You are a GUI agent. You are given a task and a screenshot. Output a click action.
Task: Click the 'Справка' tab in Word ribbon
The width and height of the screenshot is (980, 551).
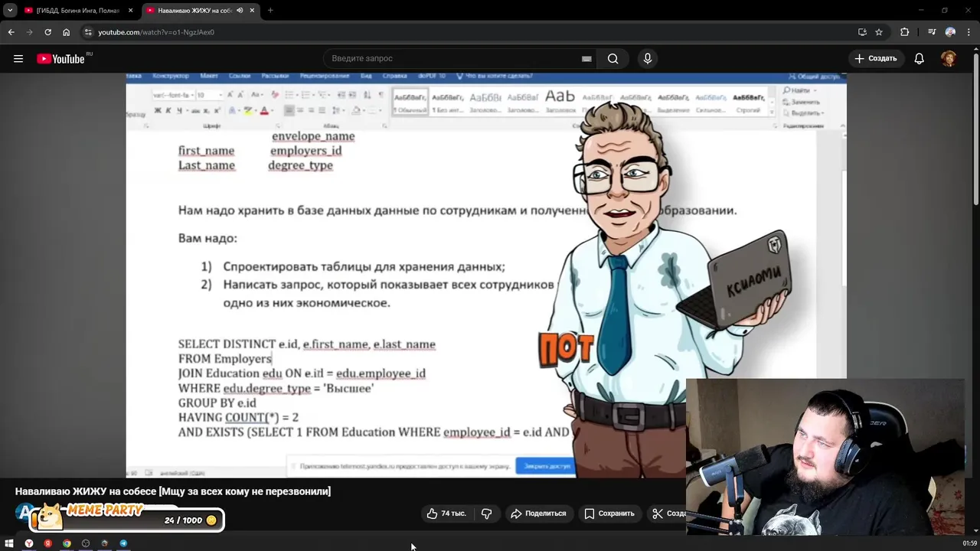tap(394, 76)
